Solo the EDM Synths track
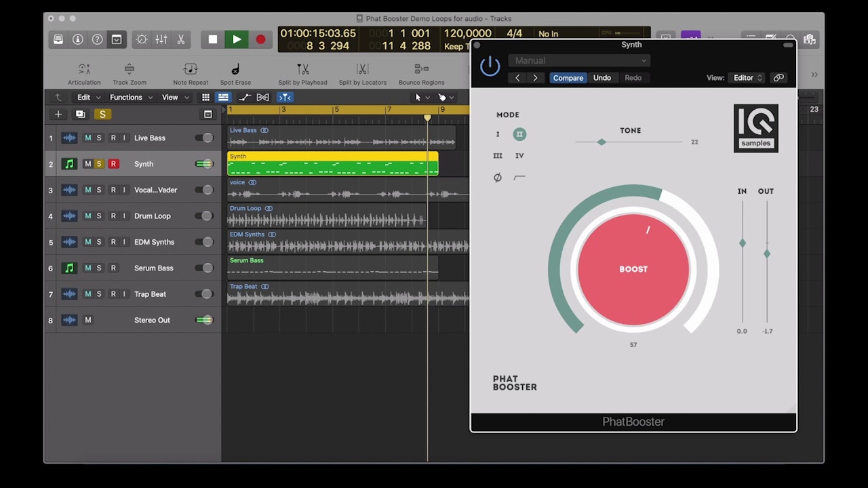This screenshot has width=868, height=488. click(x=99, y=242)
